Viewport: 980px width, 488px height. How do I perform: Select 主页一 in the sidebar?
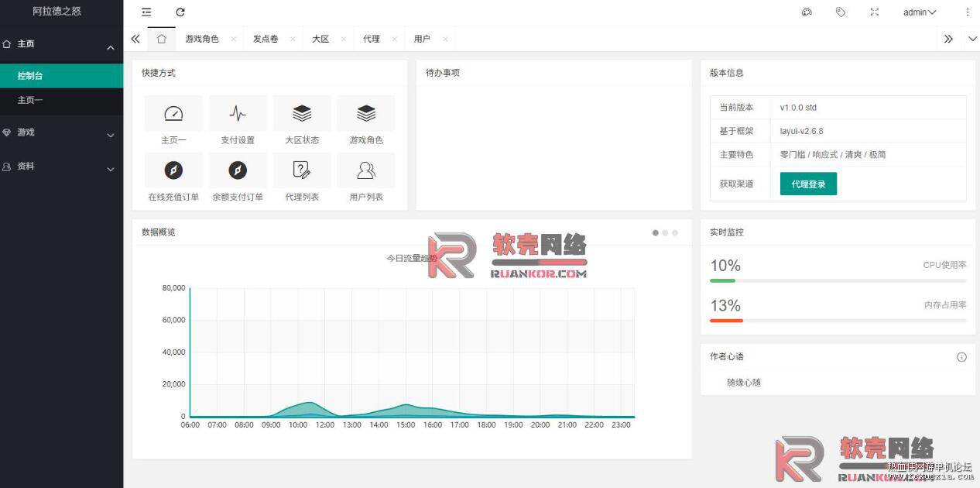coord(61,100)
